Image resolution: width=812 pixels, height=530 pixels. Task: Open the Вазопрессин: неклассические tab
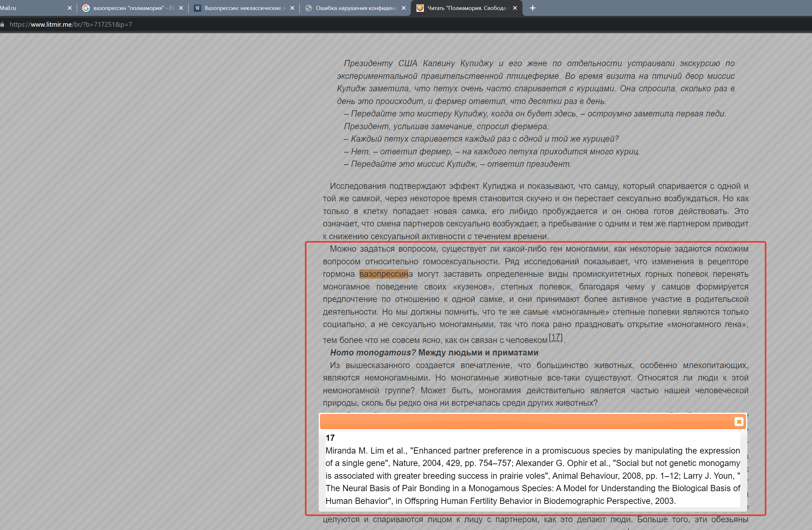point(244,8)
